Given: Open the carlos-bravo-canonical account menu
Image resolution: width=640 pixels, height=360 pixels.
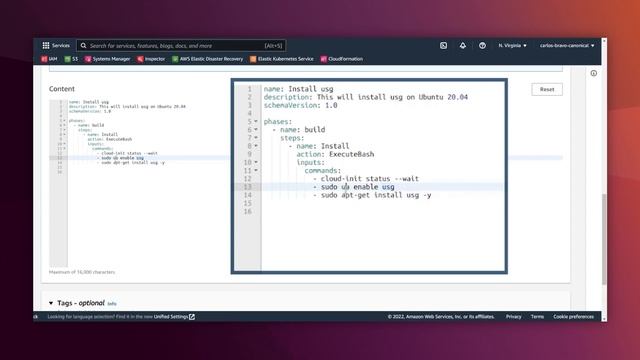Looking at the screenshot, I should [567, 46].
